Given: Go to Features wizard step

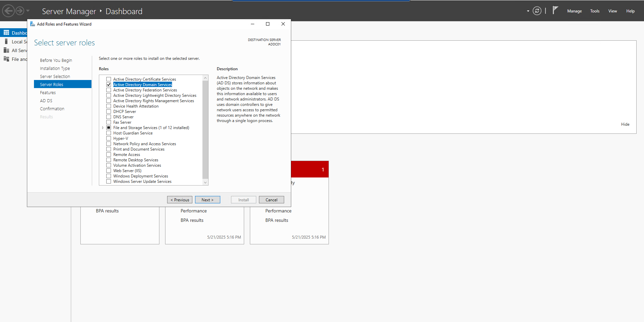Looking at the screenshot, I should coord(48,93).
